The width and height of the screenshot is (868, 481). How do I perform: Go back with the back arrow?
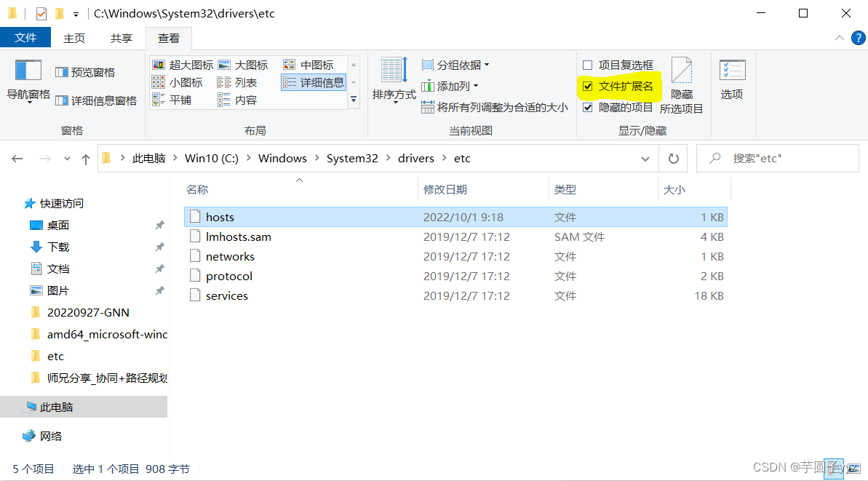click(17, 159)
